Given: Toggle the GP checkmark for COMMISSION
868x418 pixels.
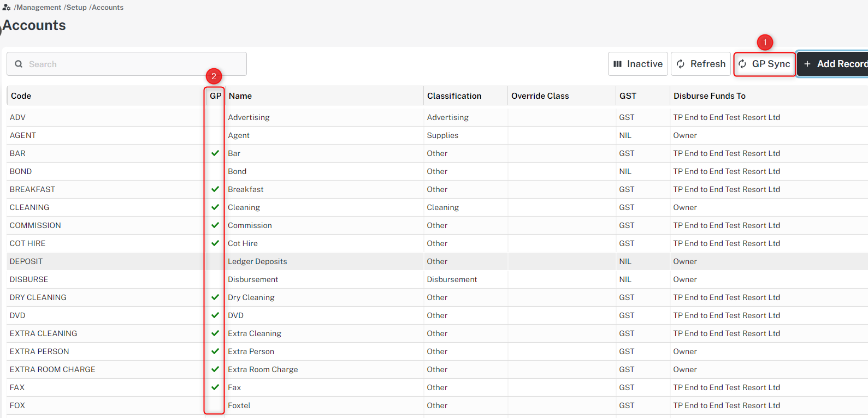Looking at the screenshot, I should [x=215, y=225].
